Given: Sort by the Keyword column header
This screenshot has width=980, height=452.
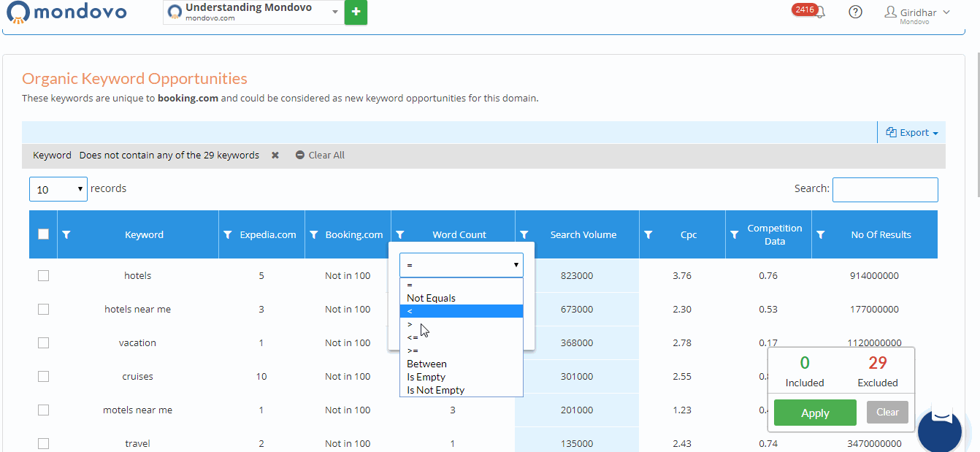Looking at the screenshot, I should tap(144, 234).
